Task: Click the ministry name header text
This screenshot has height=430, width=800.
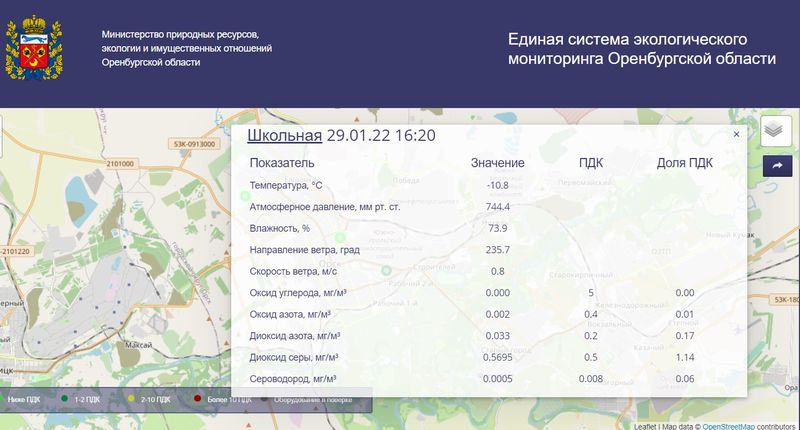Action: point(186,48)
